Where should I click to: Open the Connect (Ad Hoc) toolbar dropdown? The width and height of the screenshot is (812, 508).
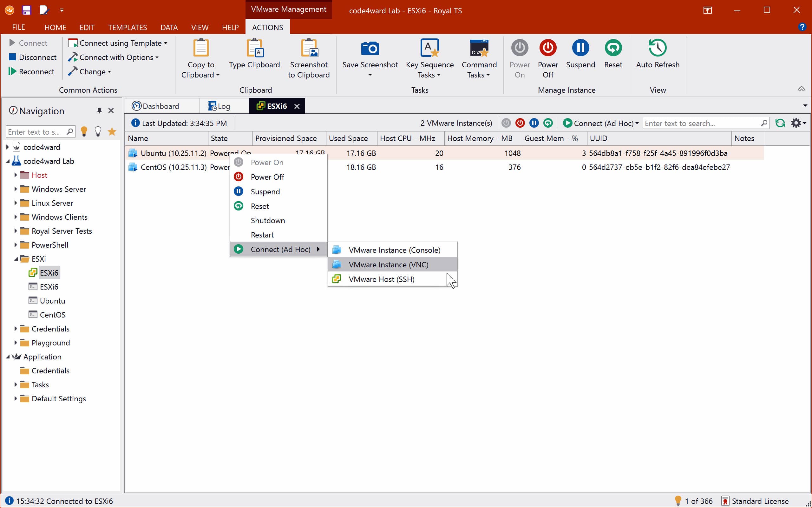601,123
